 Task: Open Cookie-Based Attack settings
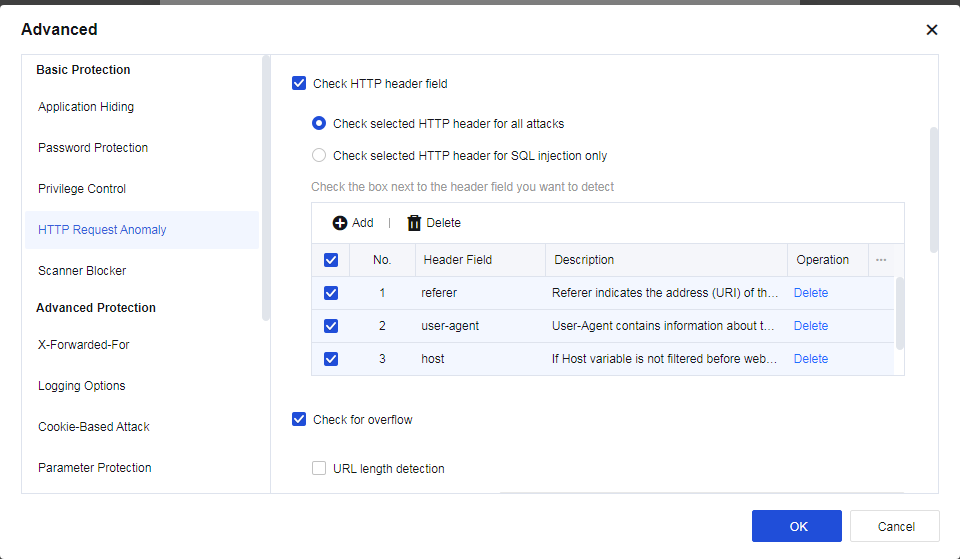(x=94, y=427)
